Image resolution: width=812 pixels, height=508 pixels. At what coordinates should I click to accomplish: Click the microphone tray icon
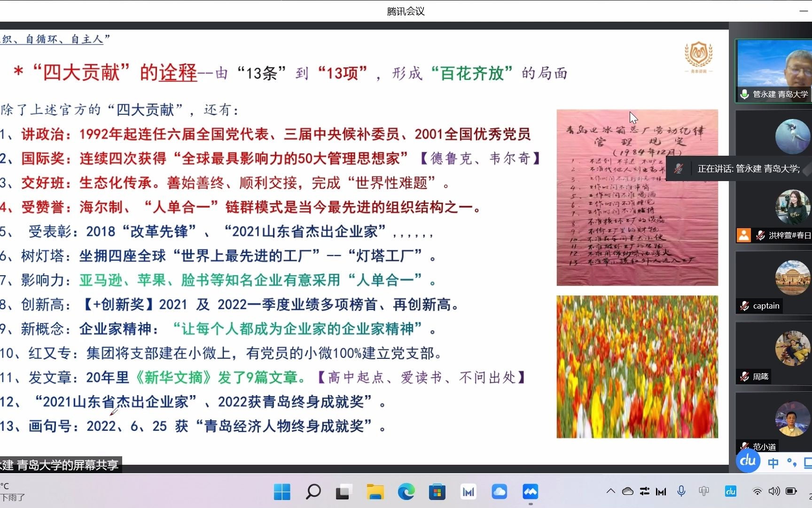(681, 491)
